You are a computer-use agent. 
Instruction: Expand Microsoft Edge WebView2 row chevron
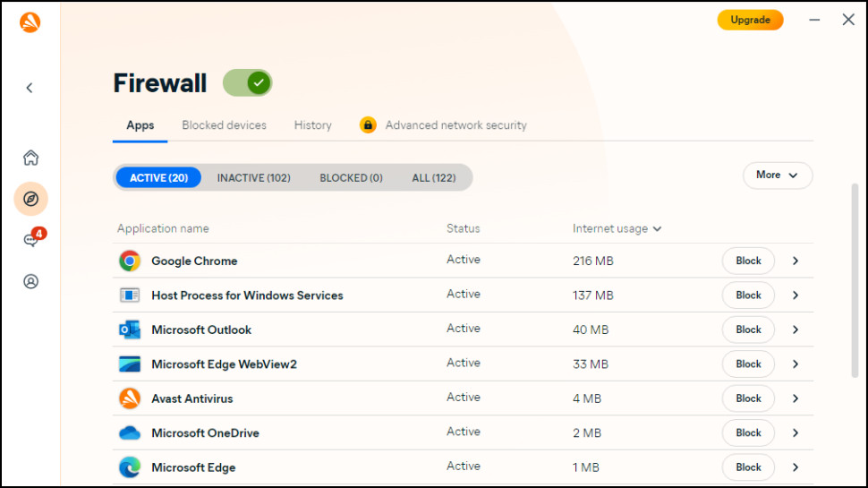tap(796, 364)
